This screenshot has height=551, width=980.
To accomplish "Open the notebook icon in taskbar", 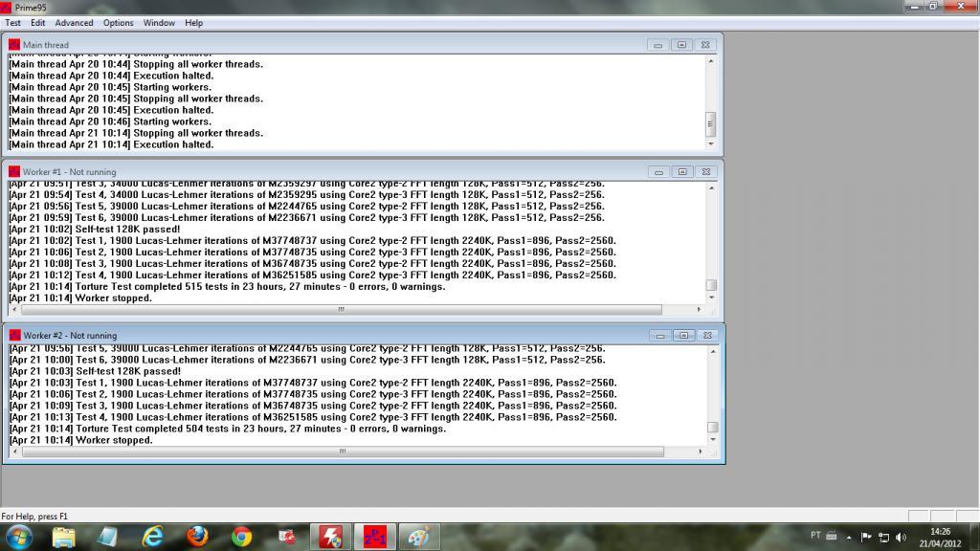I will 107,537.
